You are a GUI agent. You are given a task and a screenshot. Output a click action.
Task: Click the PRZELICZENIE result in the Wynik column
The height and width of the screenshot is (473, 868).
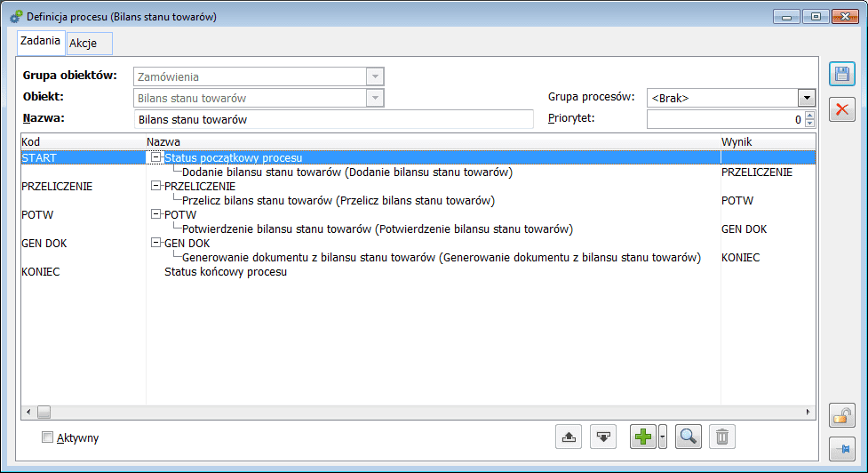coord(757,172)
